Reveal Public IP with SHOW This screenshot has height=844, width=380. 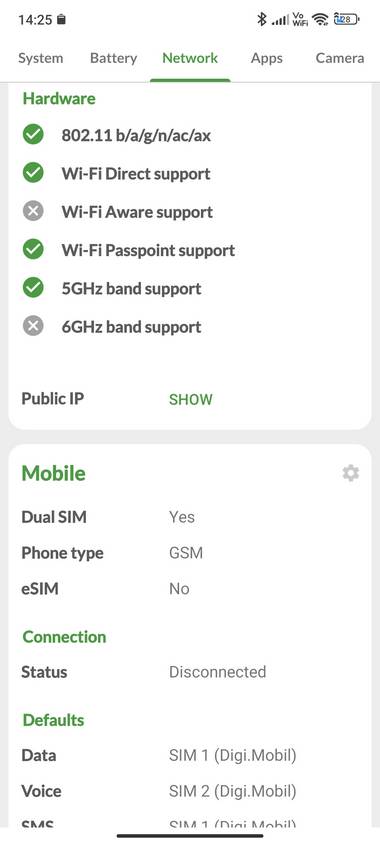191,399
